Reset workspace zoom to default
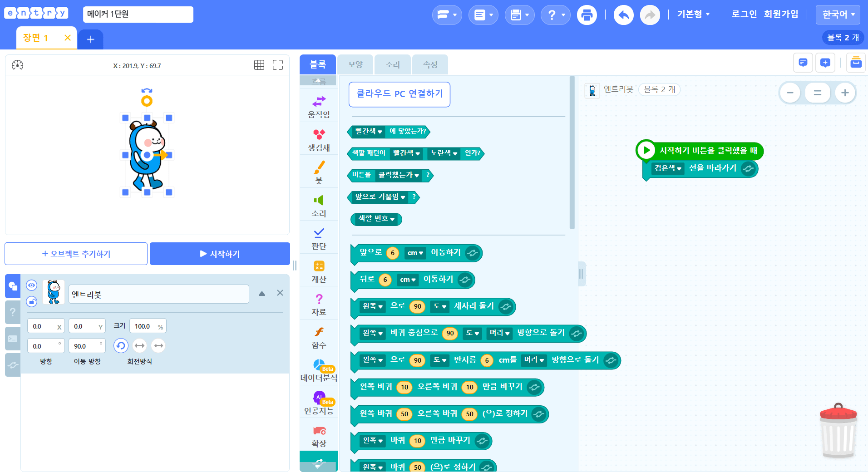 (x=817, y=93)
